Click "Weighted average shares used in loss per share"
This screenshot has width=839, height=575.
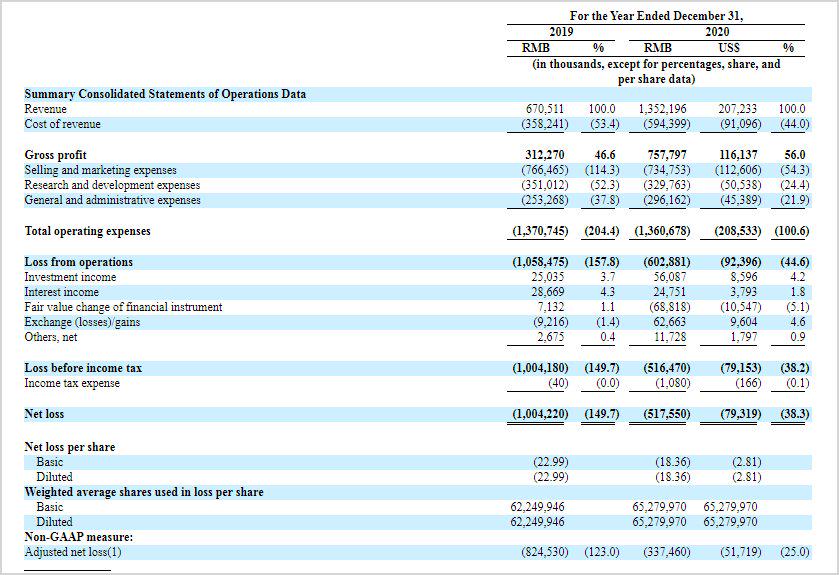pyautogui.click(x=144, y=492)
